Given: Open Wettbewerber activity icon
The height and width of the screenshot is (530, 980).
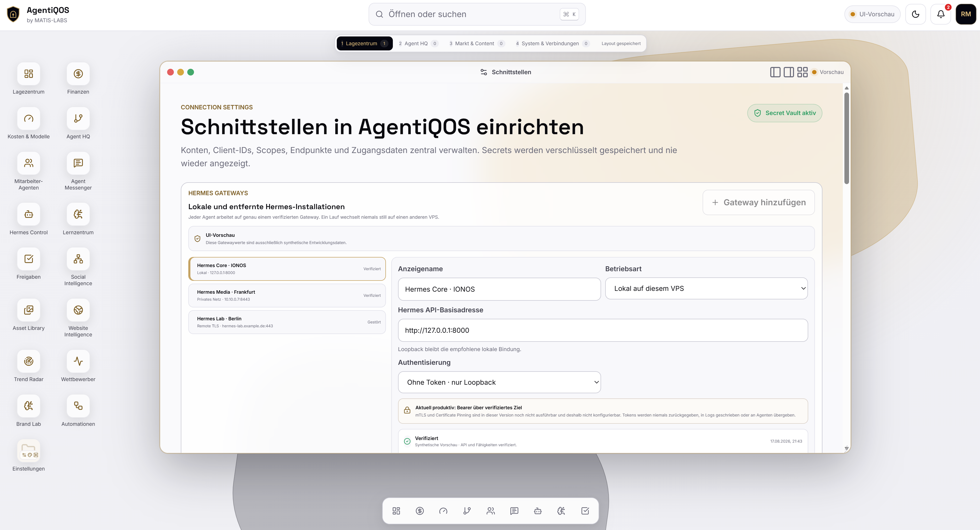Looking at the screenshot, I should (x=78, y=361).
